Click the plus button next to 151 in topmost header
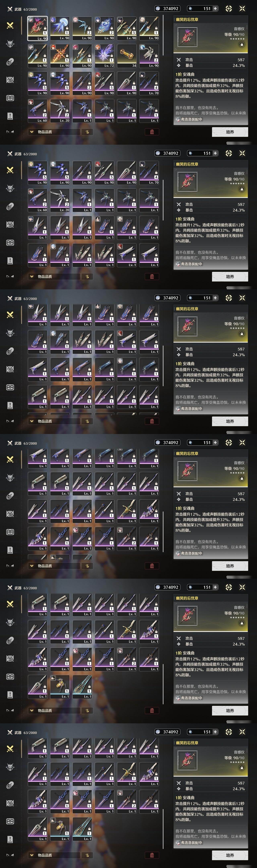 coord(215,8)
